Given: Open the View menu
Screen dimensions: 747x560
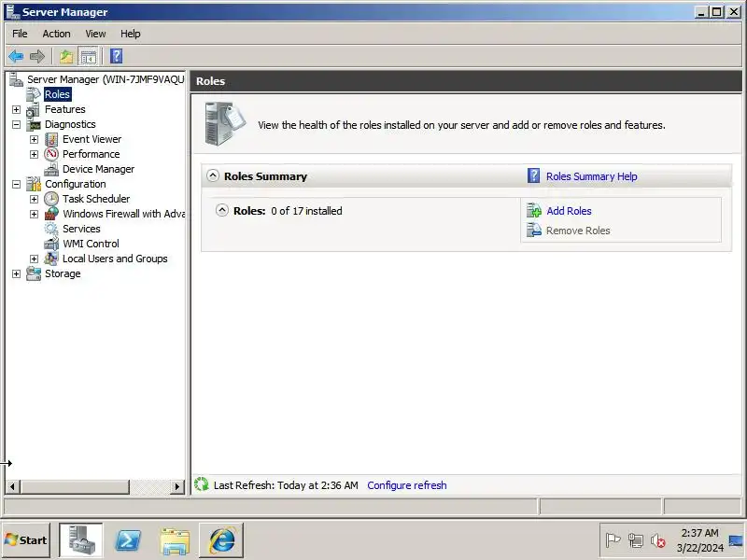Looking at the screenshot, I should click(95, 34).
